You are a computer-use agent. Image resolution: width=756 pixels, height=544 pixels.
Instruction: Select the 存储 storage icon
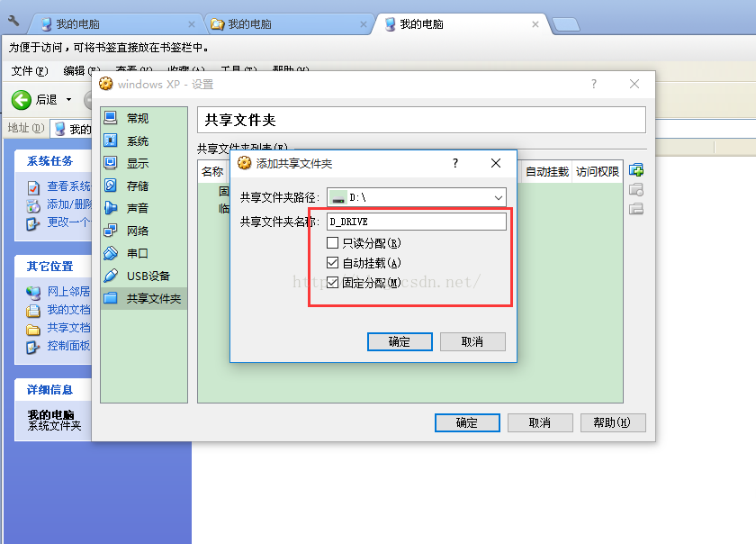(111, 186)
